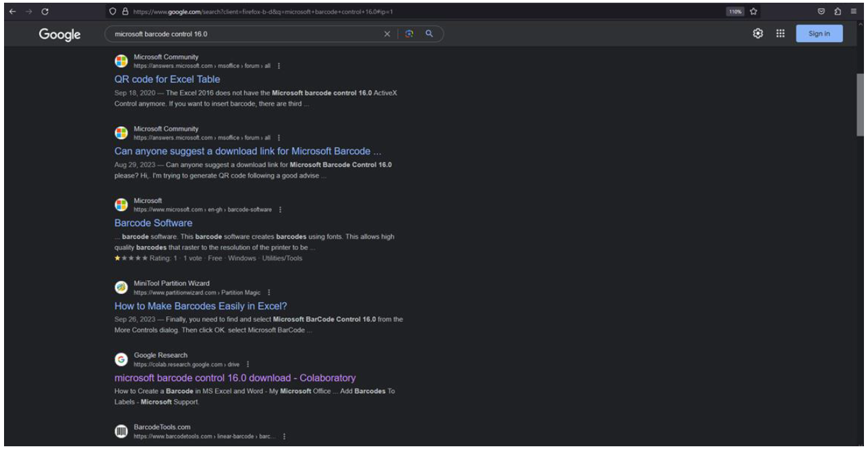This screenshot has height=451, width=868.
Task: Reload the page with the refresh icon
Action: [x=45, y=12]
